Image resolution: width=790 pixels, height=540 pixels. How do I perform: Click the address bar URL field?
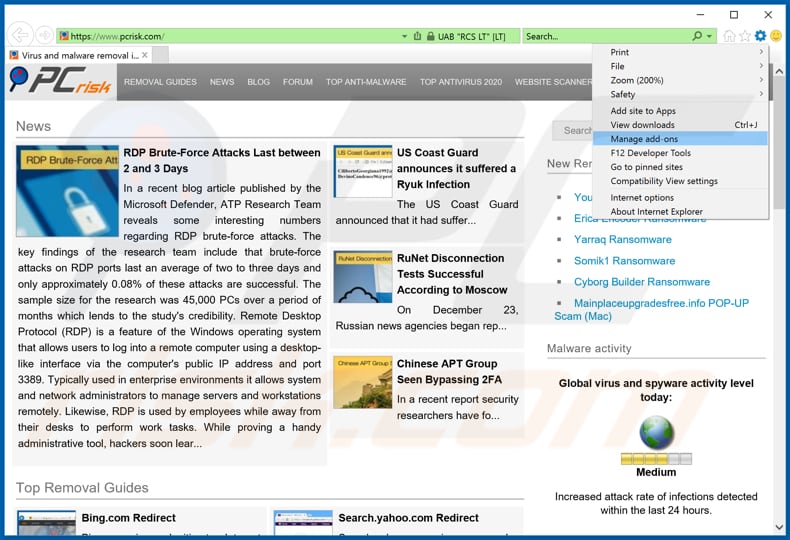[x=232, y=36]
